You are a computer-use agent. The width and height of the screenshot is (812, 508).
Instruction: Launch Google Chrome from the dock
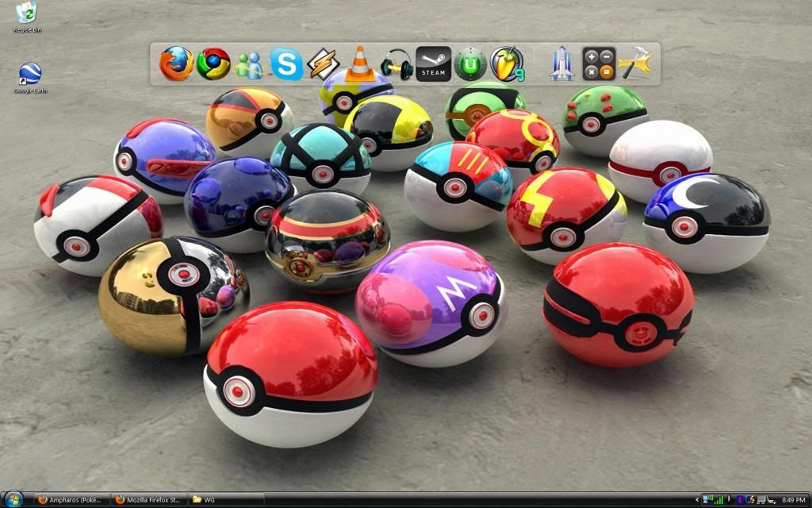(213, 63)
